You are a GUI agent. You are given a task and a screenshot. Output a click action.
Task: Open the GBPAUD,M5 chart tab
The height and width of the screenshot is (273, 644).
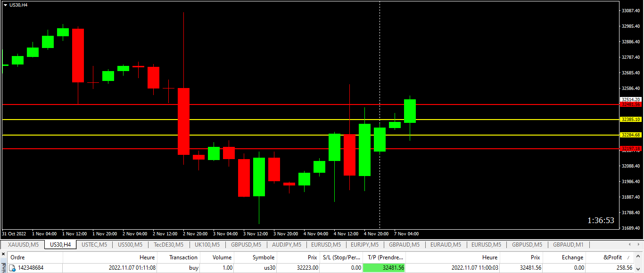tap(404, 245)
